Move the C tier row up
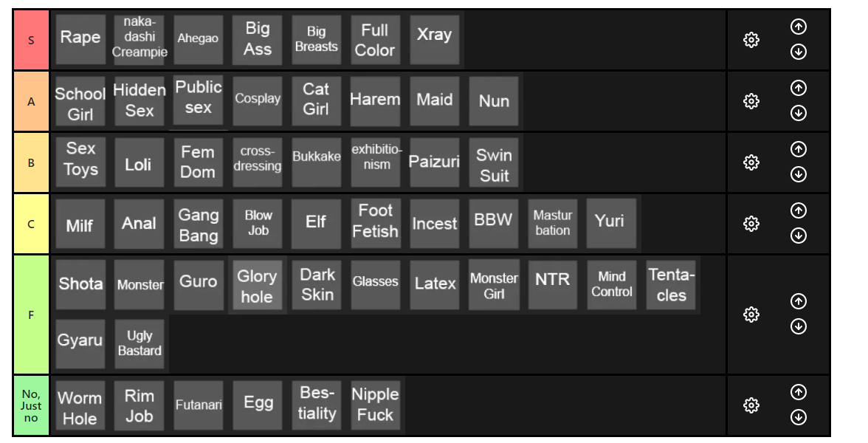The width and height of the screenshot is (868, 443). click(798, 210)
